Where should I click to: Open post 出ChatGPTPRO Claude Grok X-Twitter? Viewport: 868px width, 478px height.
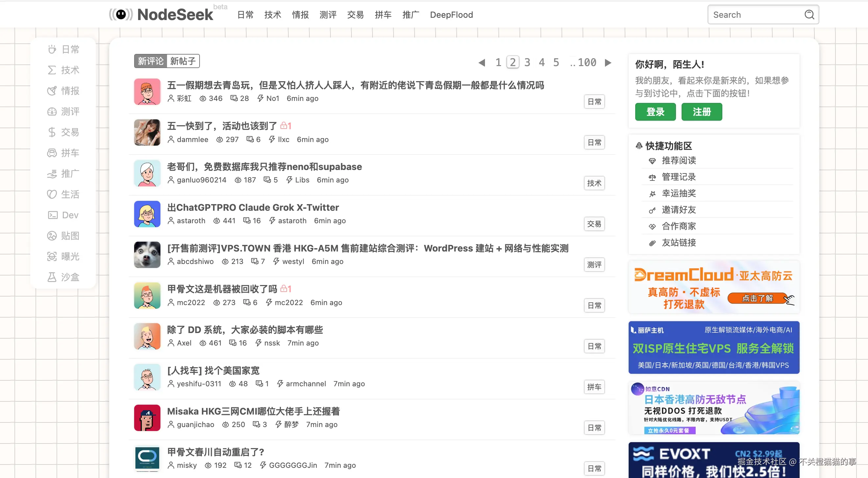tap(253, 207)
